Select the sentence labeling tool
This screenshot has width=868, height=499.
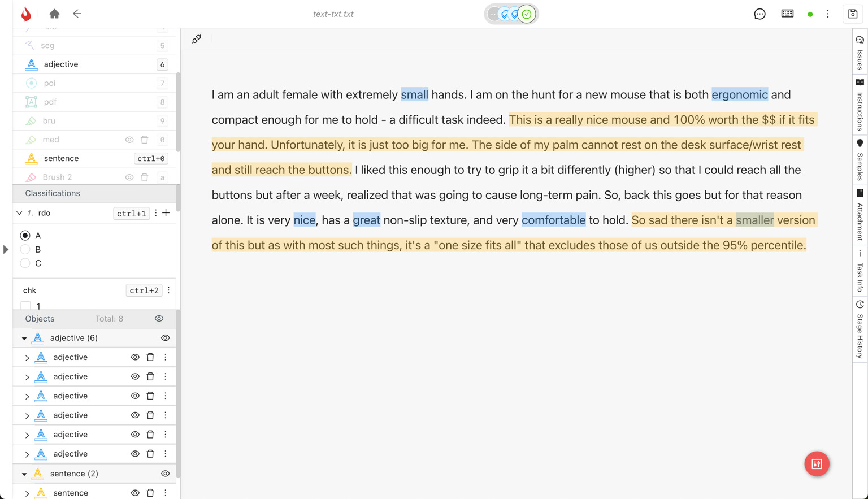[94, 159]
